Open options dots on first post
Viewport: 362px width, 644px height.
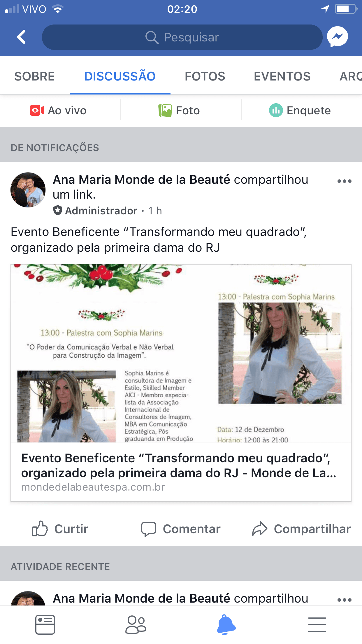point(344,181)
